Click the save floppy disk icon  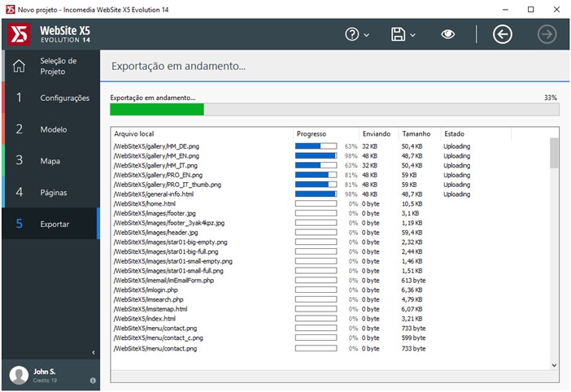[399, 34]
